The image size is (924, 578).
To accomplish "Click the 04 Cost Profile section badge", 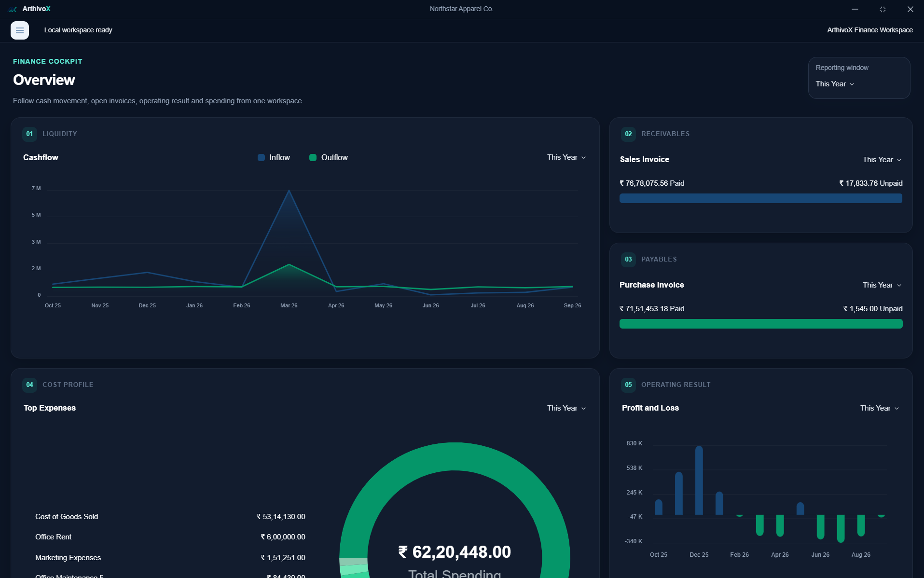I will tap(29, 385).
